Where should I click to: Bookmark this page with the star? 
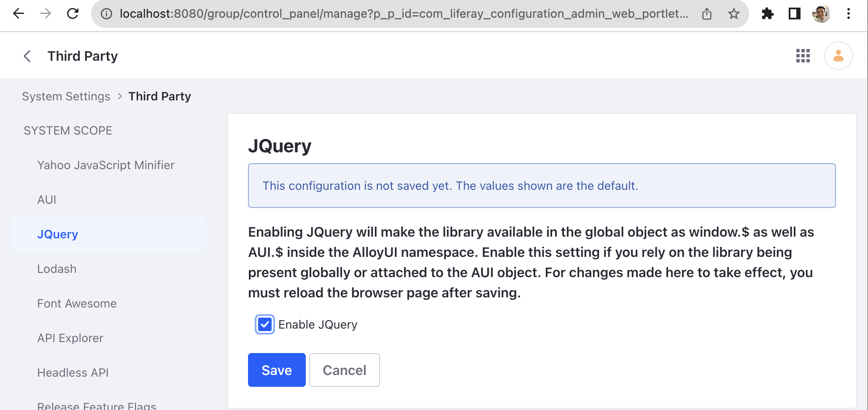(x=734, y=14)
